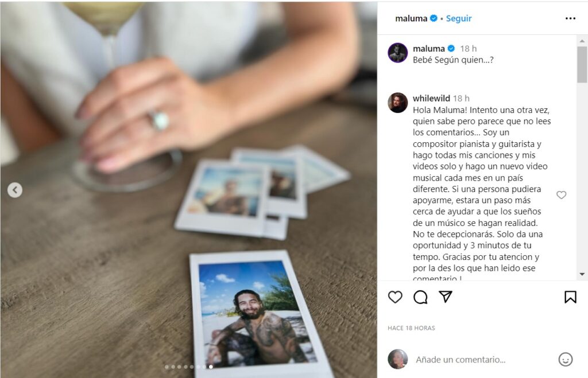Click the 'HACE 18 HORAS' timestamp
588x378 pixels.
pos(411,328)
